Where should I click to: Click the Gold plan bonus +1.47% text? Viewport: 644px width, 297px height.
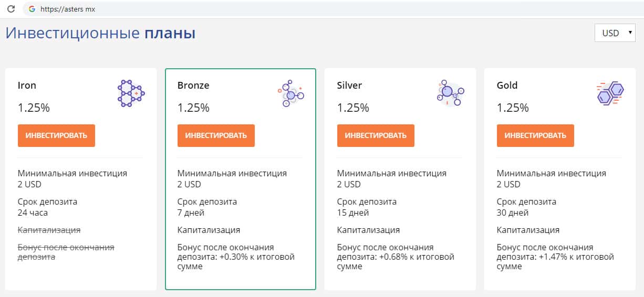pos(555,257)
